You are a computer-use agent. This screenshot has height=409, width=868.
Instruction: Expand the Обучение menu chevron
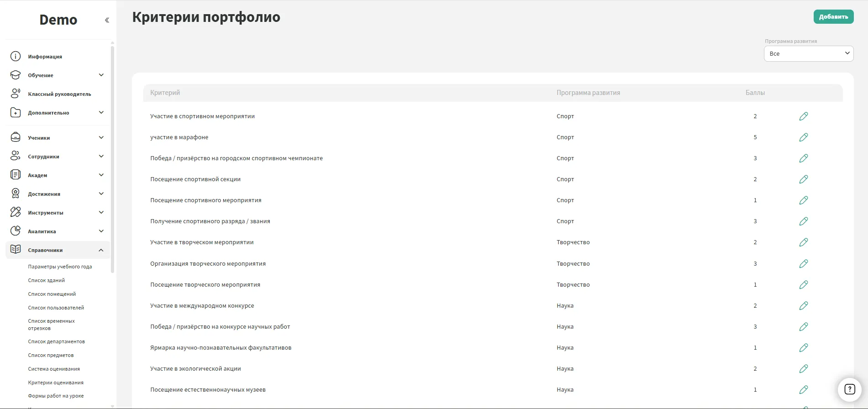101,75
